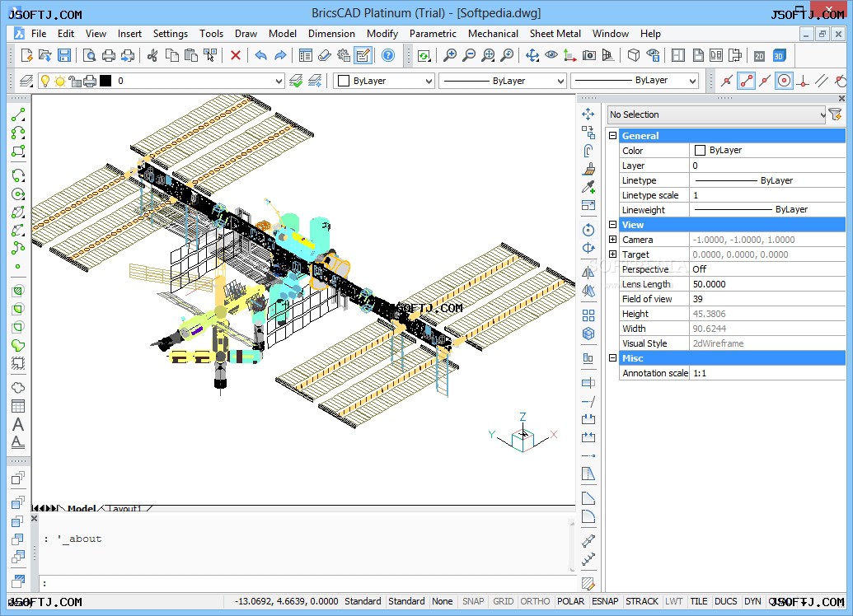The width and height of the screenshot is (853, 616).
Task: Expand the Camera property row
Action: click(612, 239)
